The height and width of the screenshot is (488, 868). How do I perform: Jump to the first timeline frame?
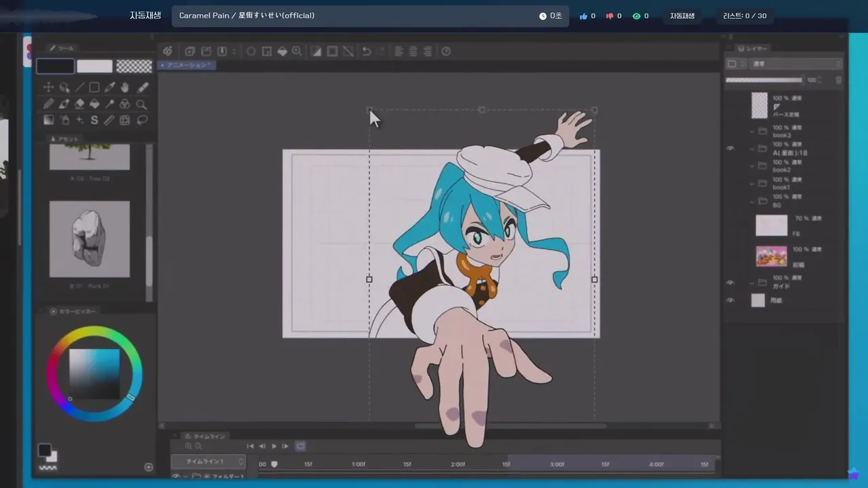pos(250,446)
